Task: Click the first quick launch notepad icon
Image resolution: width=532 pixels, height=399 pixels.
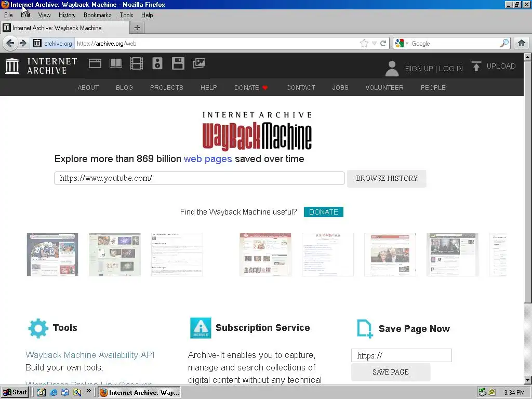Action: 42,392
